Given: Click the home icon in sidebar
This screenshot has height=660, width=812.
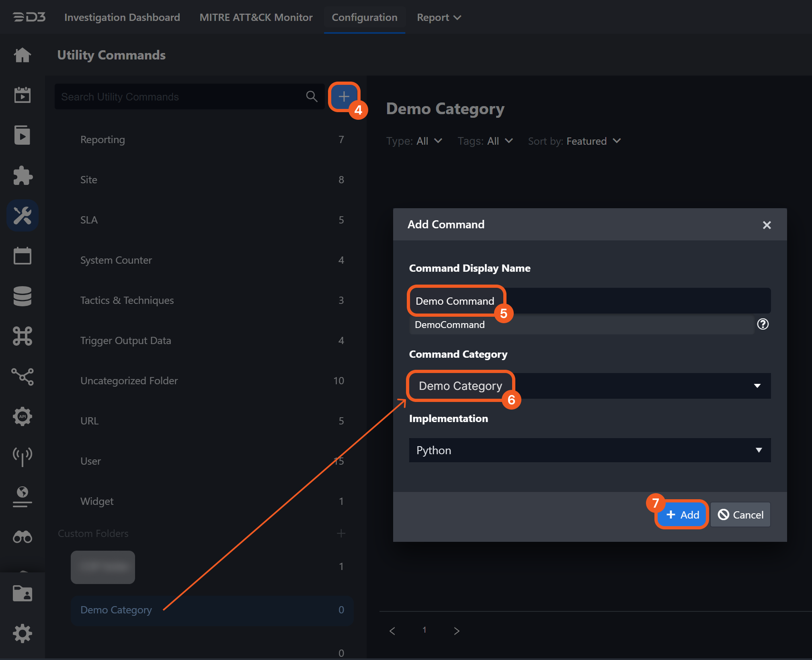Looking at the screenshot, I should 23,55.
